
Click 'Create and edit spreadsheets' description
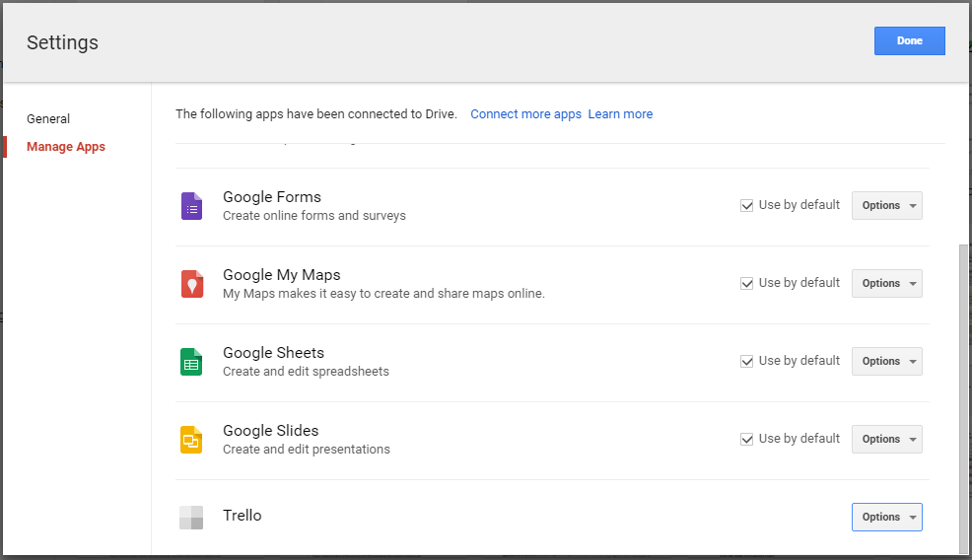307,372
